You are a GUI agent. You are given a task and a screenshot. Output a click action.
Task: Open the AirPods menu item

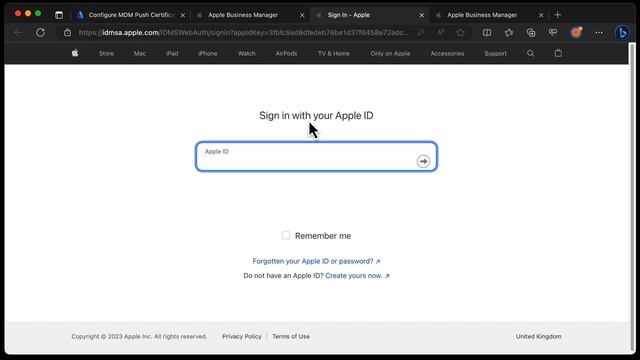click(x=286, y=53)
